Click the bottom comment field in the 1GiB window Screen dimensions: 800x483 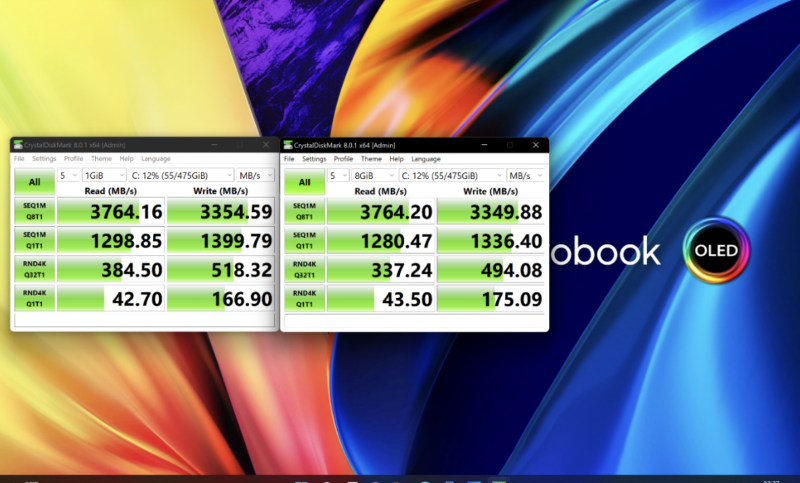click(x=144, y=320)
